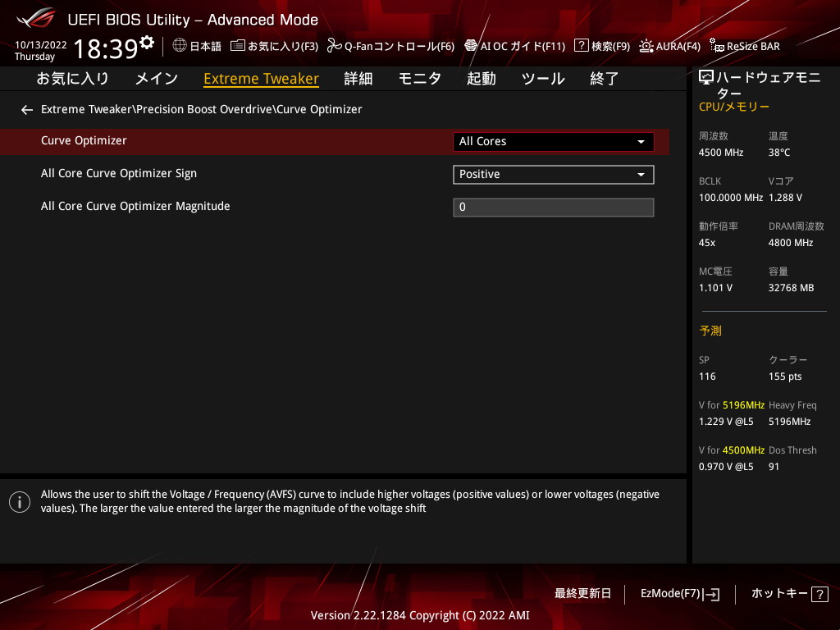The width and height of the screenshot is (840, 630).
Task: Select the Extreme Tweaker tab
Action: point(262,79)
